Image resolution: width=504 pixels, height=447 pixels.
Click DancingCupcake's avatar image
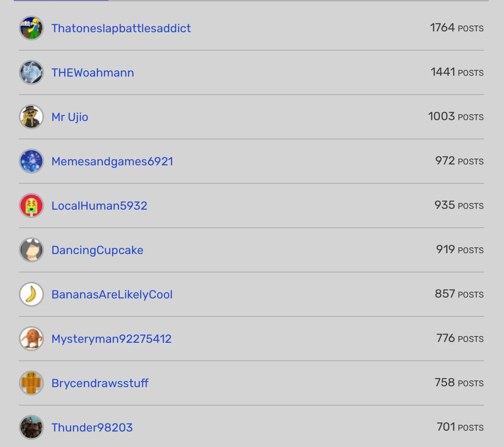(31, 249)
